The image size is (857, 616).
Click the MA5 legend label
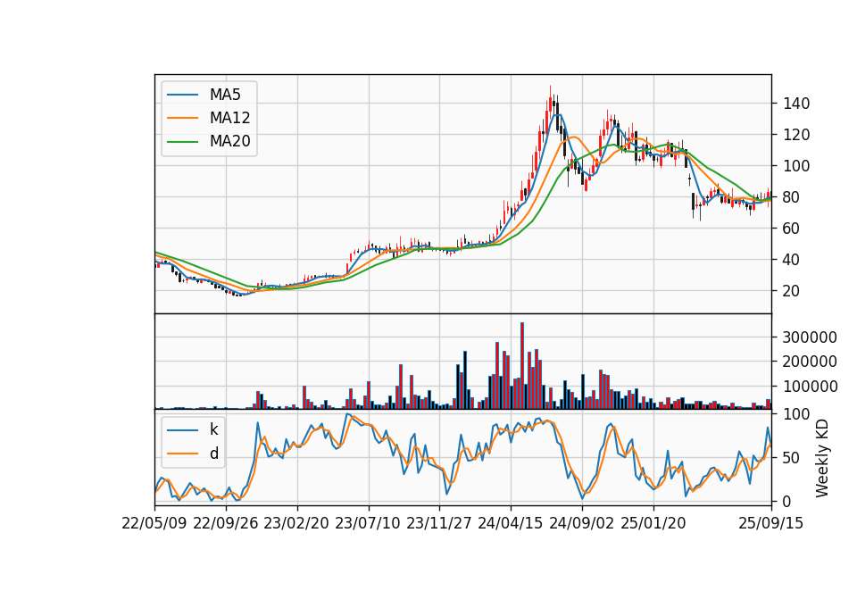(225, 95)
